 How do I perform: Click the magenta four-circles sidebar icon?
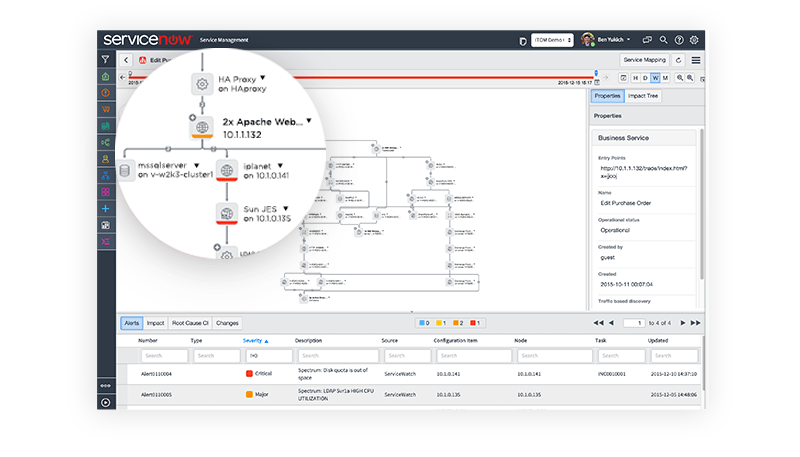(x=106, y=192)
